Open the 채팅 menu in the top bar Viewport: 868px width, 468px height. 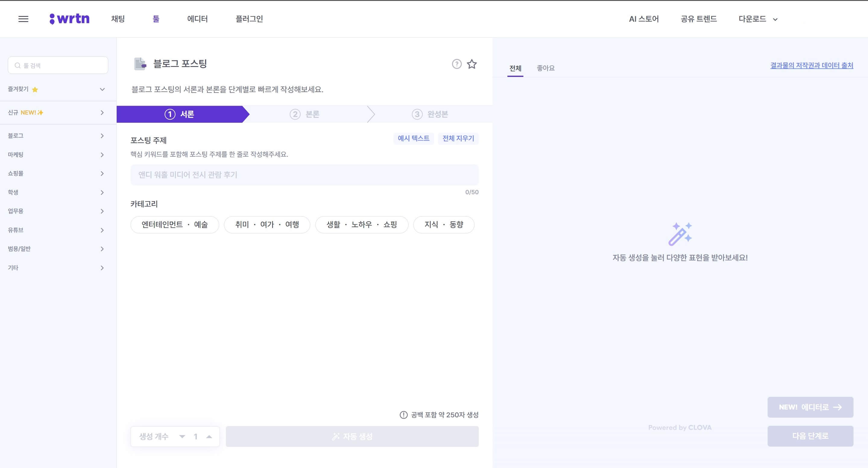pyautogui.click(x=118, y=19)
